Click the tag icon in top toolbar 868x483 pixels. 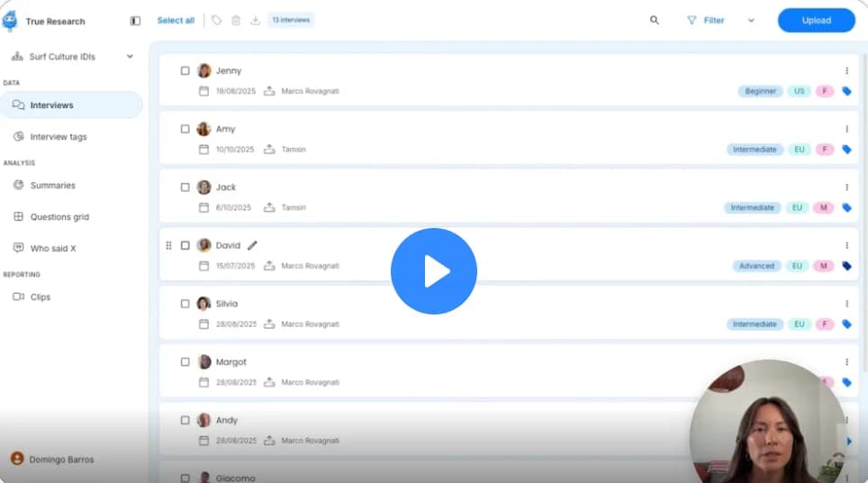216,21
